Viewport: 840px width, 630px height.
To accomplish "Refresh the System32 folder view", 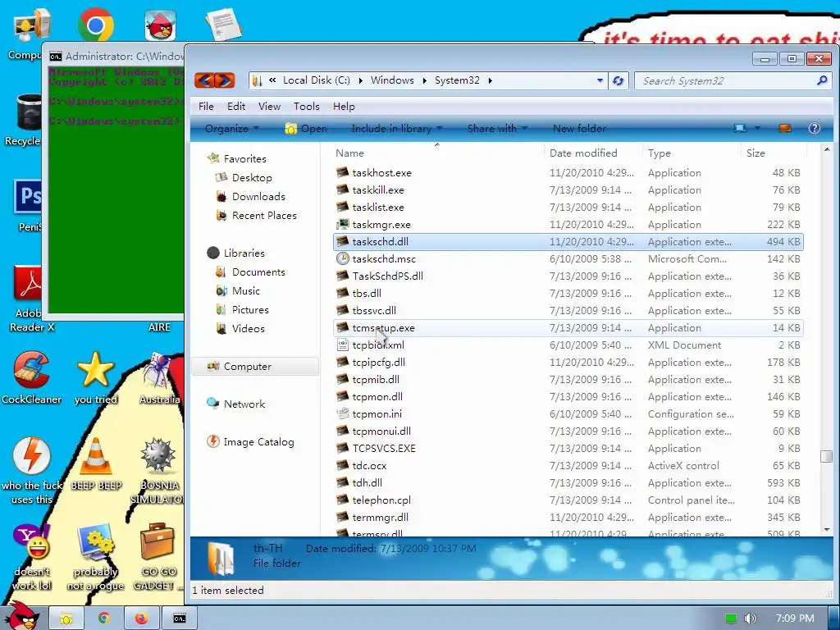I will (619, 81).
